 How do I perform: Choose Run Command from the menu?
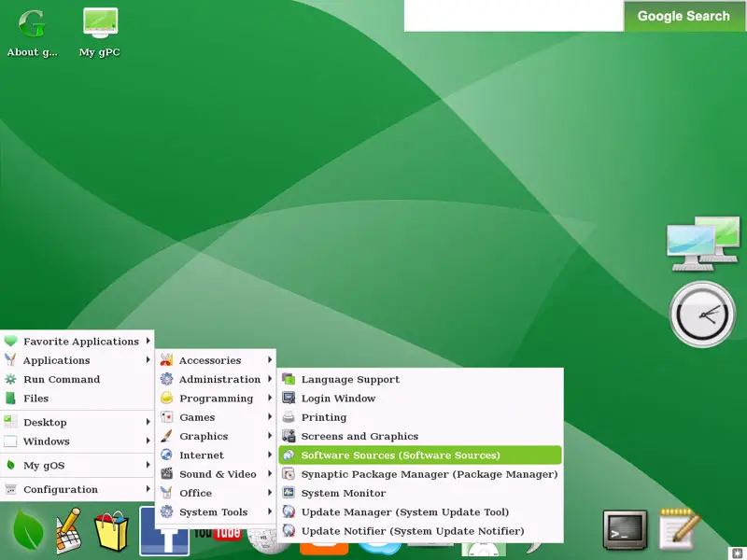pos(78,379)
